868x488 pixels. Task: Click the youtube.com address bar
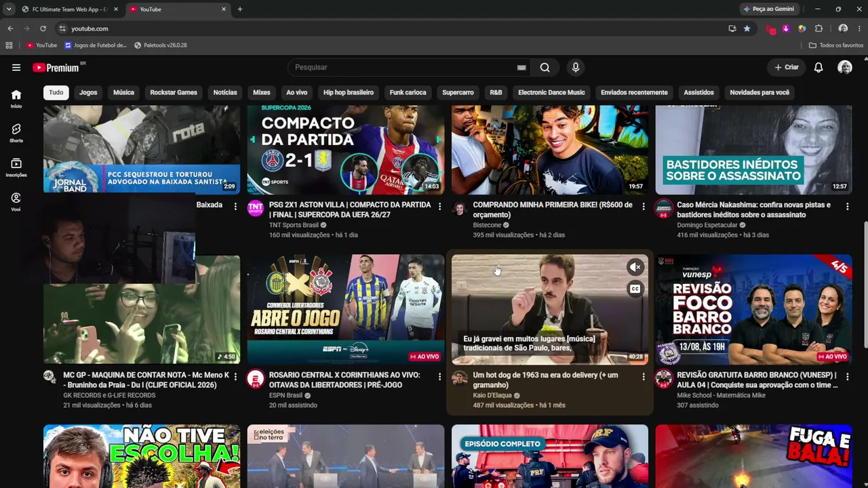390,28
